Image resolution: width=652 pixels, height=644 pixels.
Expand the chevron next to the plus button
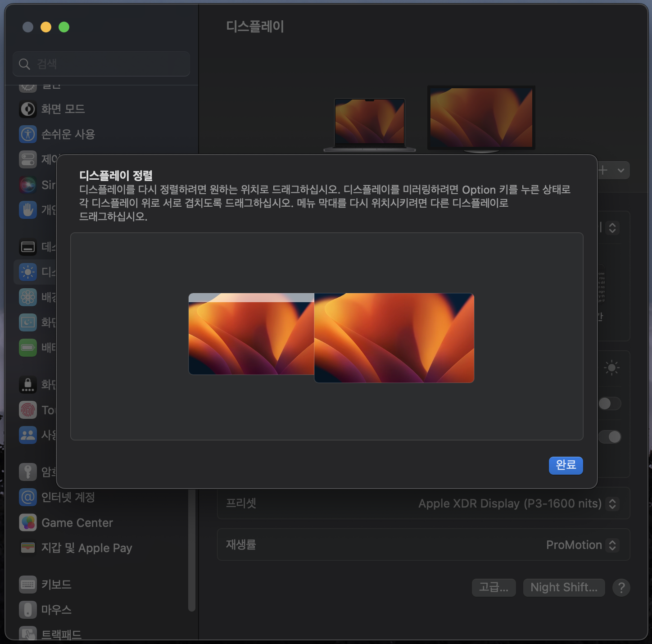click(x=621, y=170)
